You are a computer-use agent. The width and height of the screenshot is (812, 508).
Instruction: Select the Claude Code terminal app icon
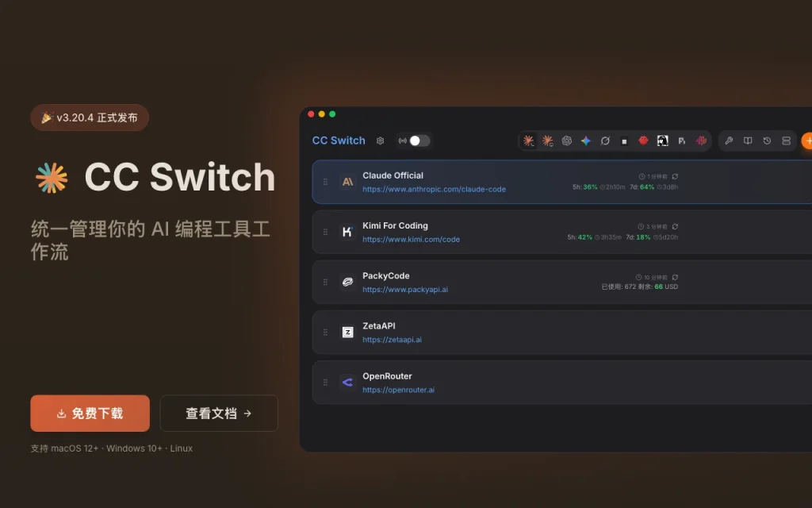528,140
